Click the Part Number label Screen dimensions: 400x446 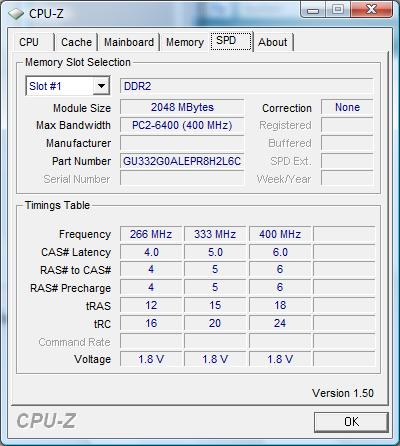[x=81, y=161]
